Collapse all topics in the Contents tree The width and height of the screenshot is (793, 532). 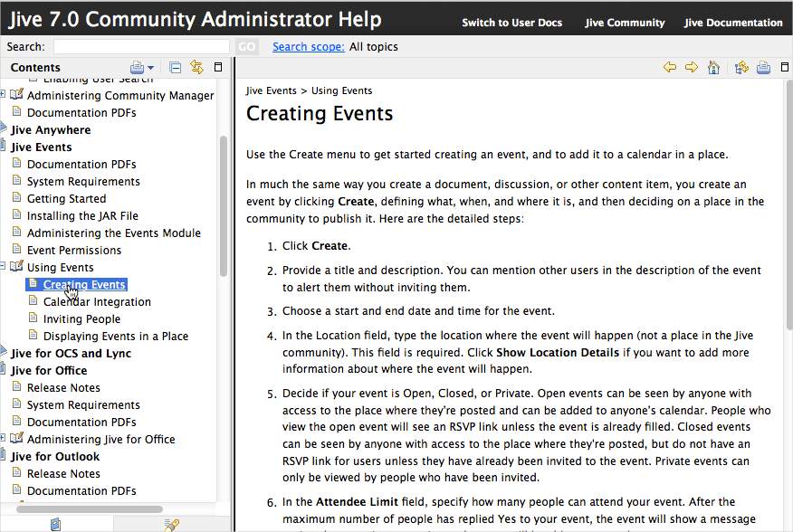[x=175, y=67]
